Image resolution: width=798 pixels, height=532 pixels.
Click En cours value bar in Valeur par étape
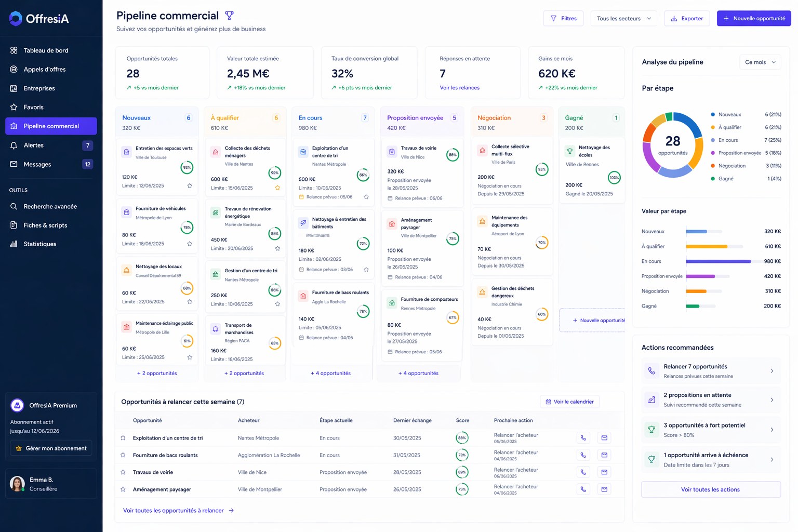coord(719,261)
